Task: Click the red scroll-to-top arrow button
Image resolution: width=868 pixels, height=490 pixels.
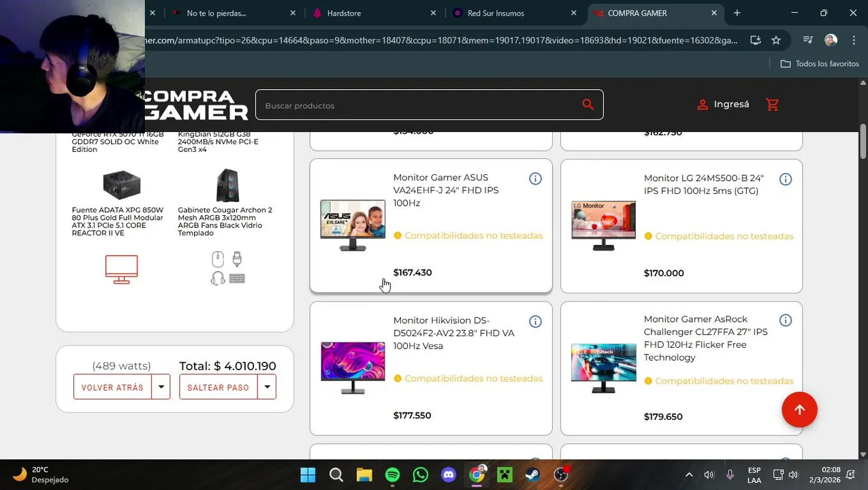Action: pyautogui.click(x=799, y=410)
